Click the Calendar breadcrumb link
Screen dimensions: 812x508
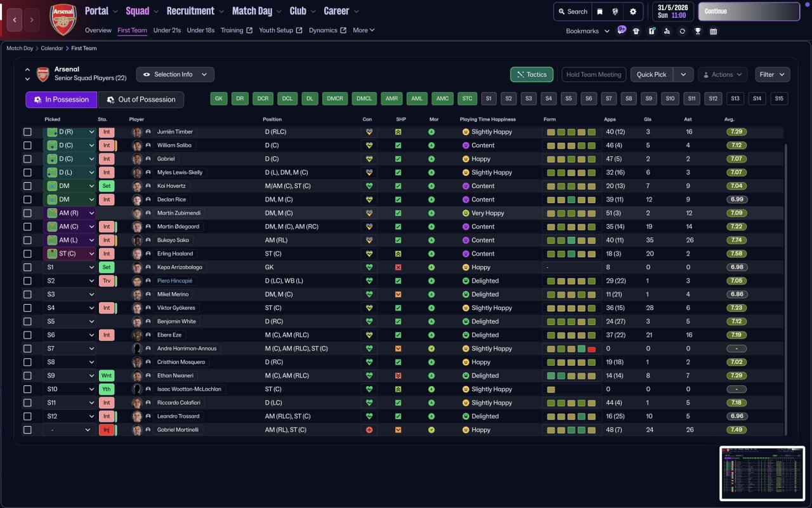coord(52,48)
